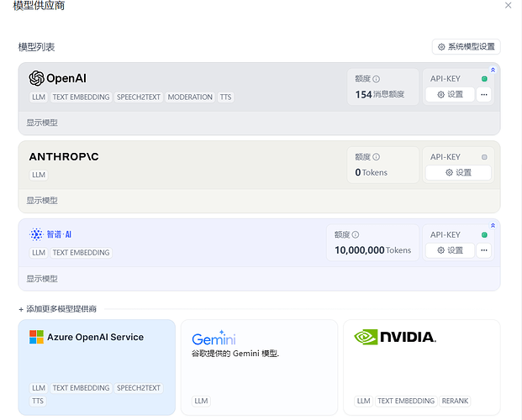Click info icon beside Anthropic quota
Image resolution: width=522 pixels, height=420 pixels.
[x=377, y=157]
